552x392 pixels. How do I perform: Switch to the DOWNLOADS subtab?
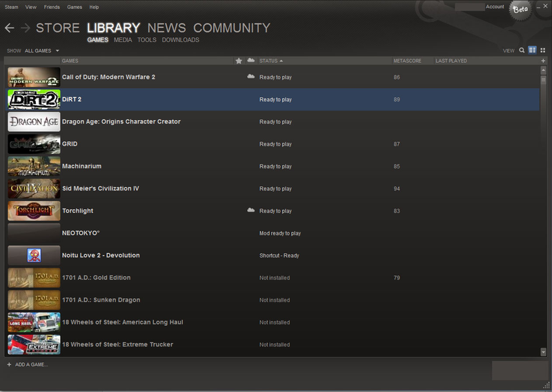[x=181, y=40]
